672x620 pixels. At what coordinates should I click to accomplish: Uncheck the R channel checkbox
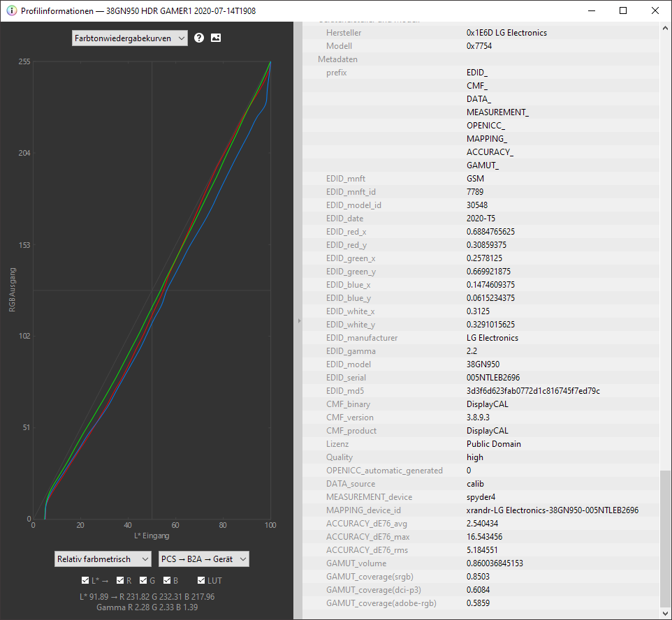[x=120, y=581]
